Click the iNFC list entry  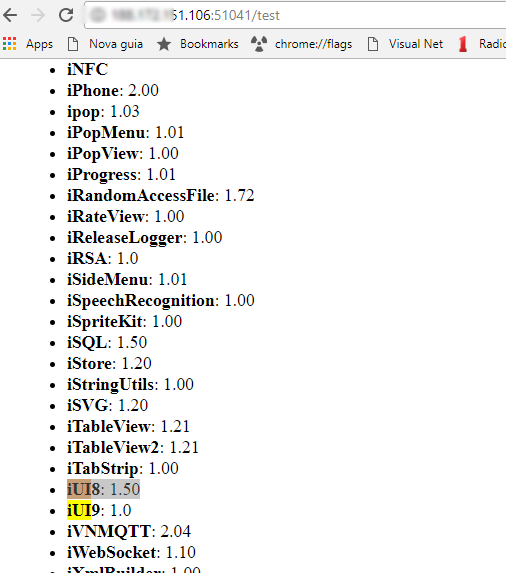coord(88,69)
